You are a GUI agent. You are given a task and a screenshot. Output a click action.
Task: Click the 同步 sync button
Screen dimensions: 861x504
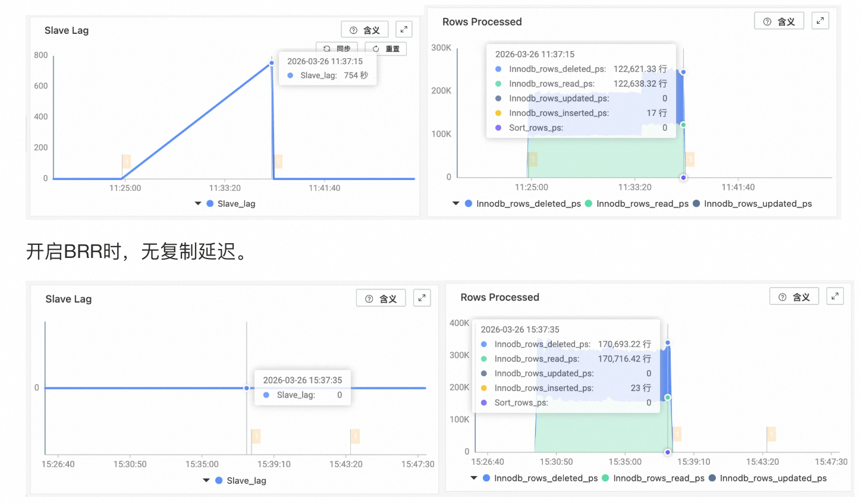(337, 49)
